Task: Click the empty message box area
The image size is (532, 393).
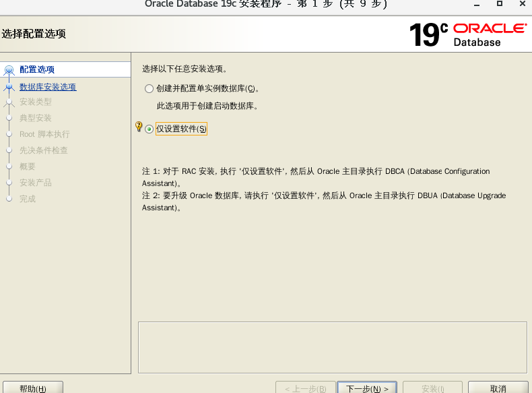Action: coord(333,347)
